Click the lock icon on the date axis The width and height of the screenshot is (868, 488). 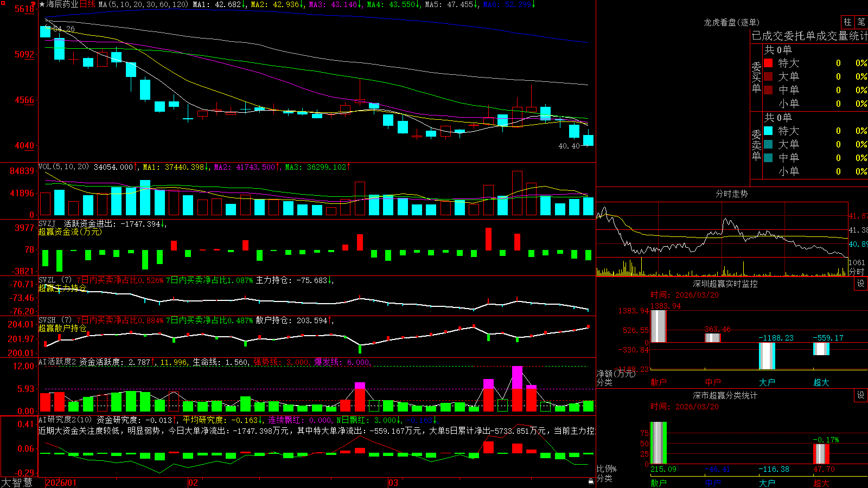(591, 481)
